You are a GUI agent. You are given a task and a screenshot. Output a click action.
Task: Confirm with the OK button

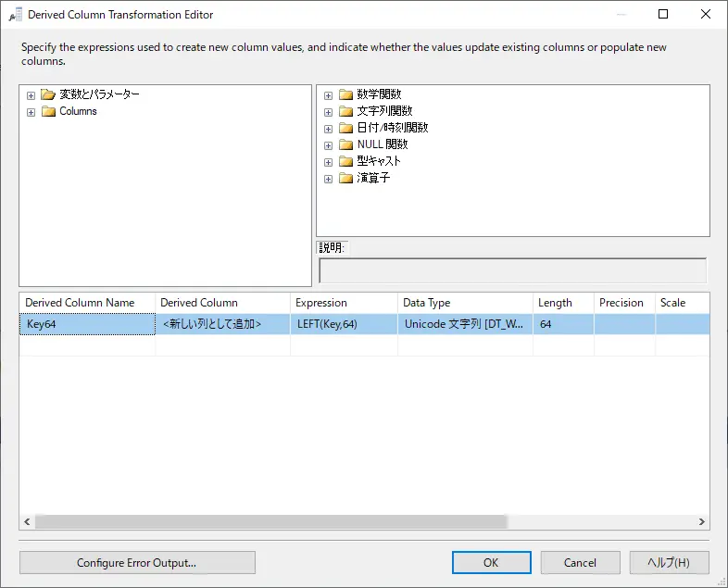[491, 562]
